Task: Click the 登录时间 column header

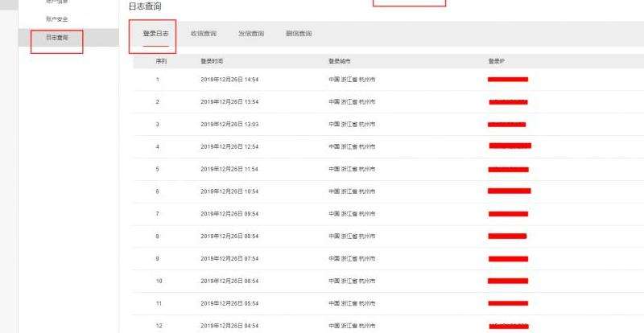Action: click(x=213, y=61)
